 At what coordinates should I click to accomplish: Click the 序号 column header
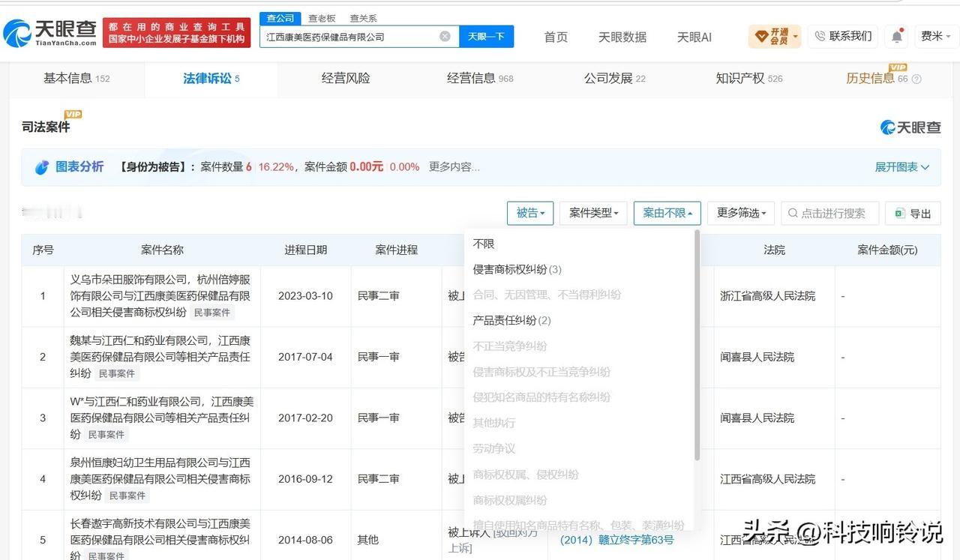click(43, 250)
